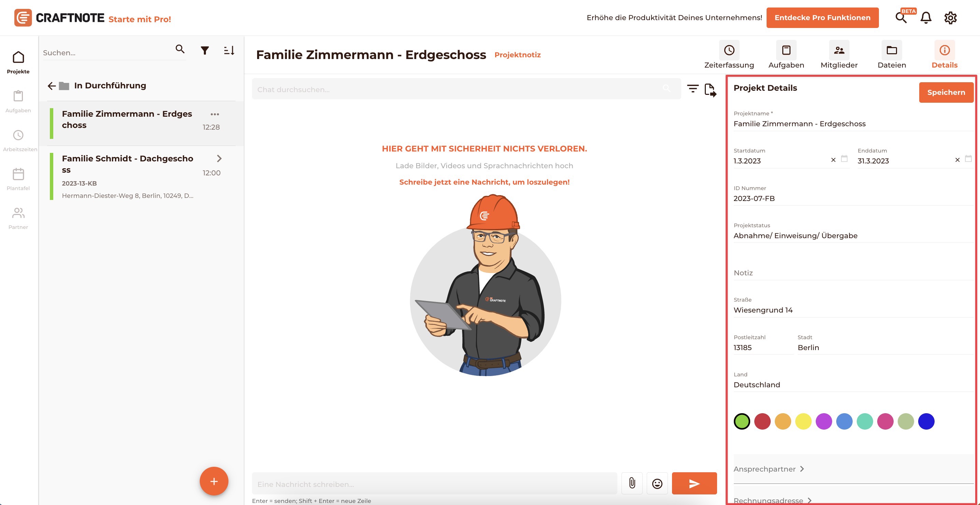The image size is (980, 505).
Task: Open global search with BETA badge
Action: pos(901,17)
